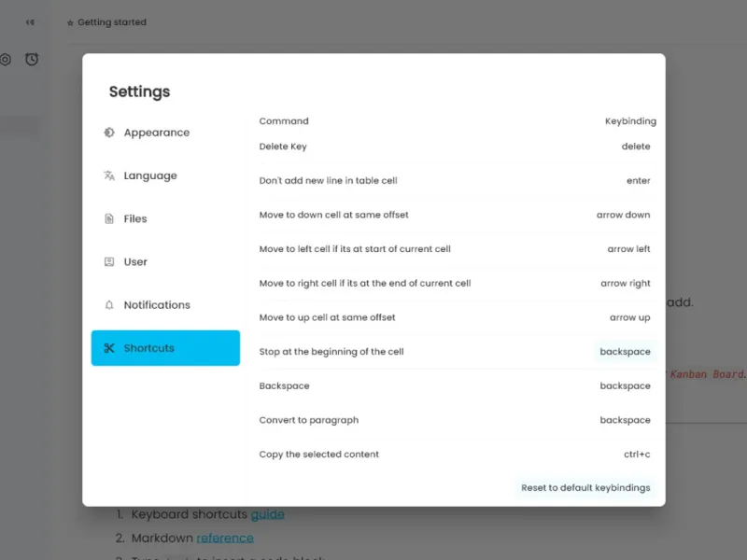Click 'Kanban Board' text behind dialog
This screenshot has width=747, height=560.
[707, 374]
